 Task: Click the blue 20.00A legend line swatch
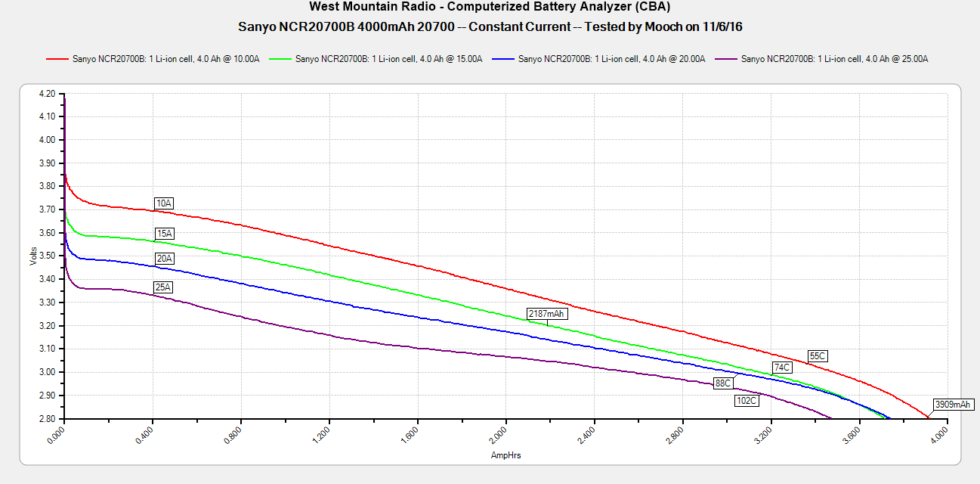(503, 59)
